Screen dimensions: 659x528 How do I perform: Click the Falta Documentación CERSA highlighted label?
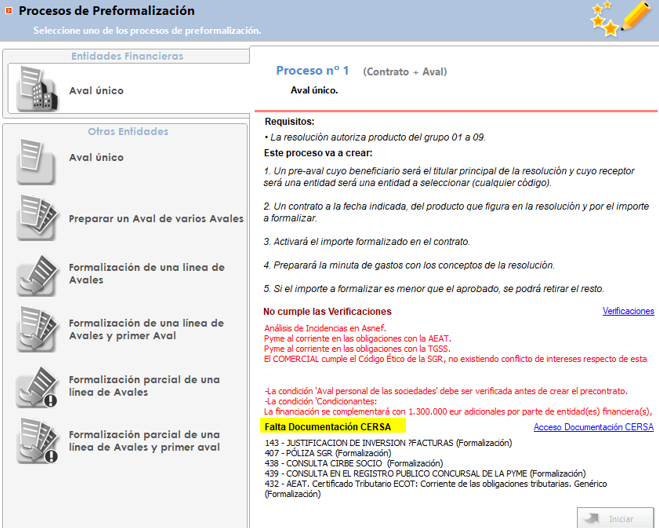(x=333, y=426)
